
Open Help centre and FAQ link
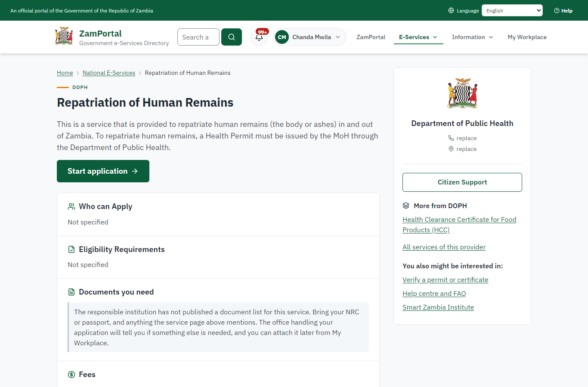(x=434, y=293)
